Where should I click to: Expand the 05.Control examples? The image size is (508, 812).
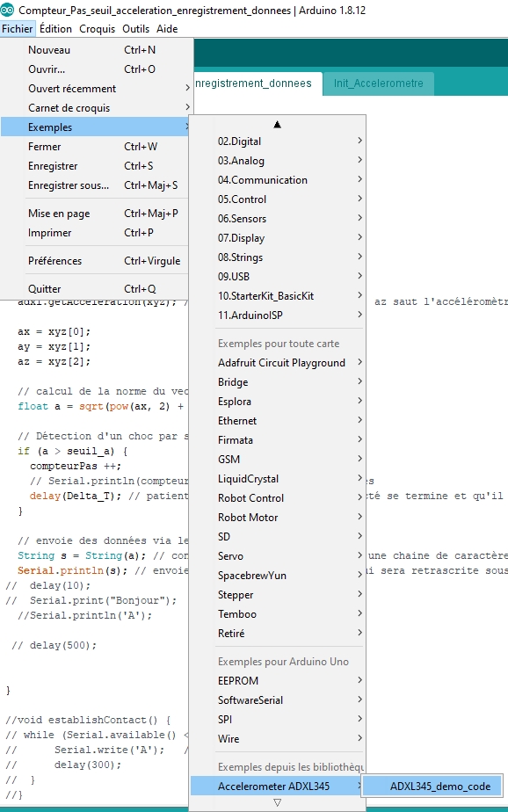(x=278, y=199)
